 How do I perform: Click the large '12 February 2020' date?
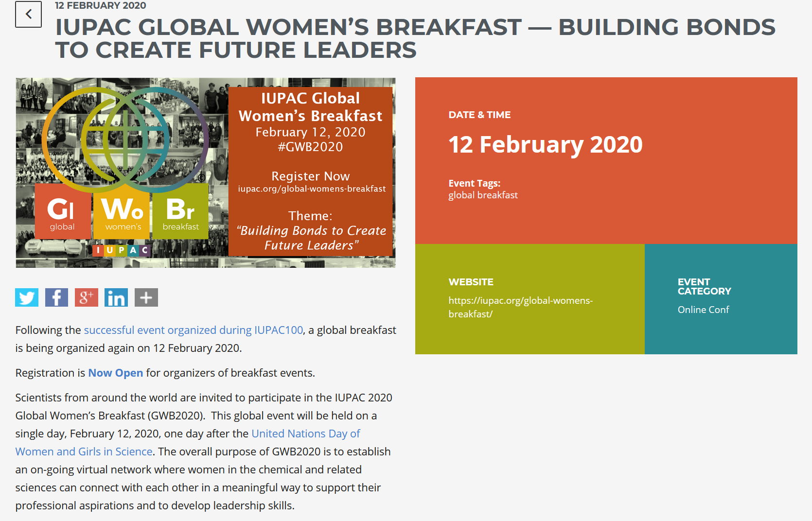(545, 144)
